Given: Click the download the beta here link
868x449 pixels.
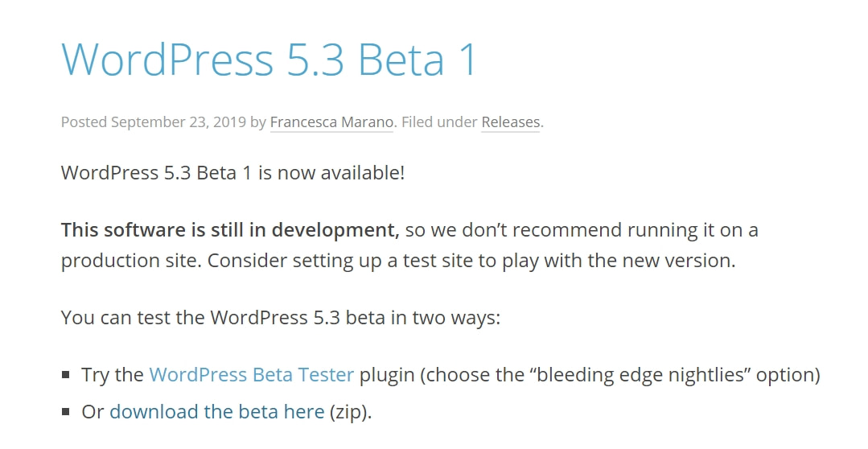Looking at the screenshot, I should tap(217, 412).
